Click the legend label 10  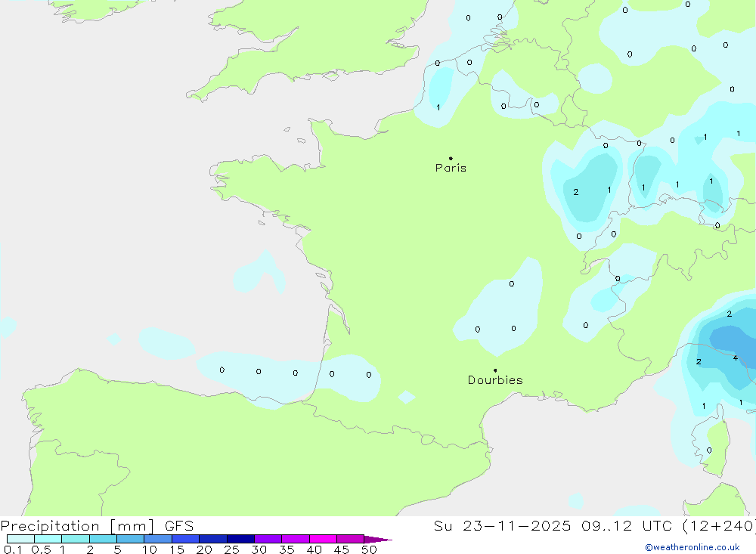point(150,549)
